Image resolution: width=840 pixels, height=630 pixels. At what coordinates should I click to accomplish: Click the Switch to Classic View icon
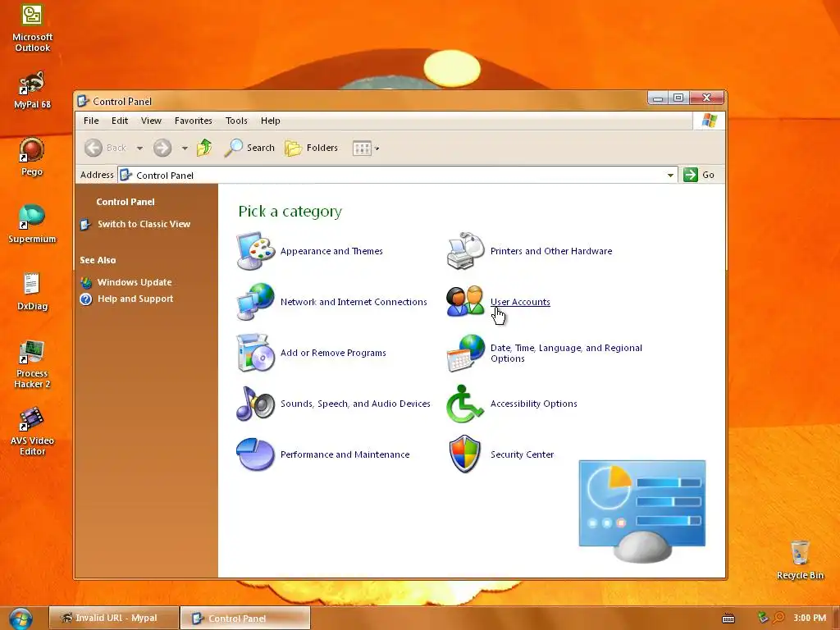85,224
